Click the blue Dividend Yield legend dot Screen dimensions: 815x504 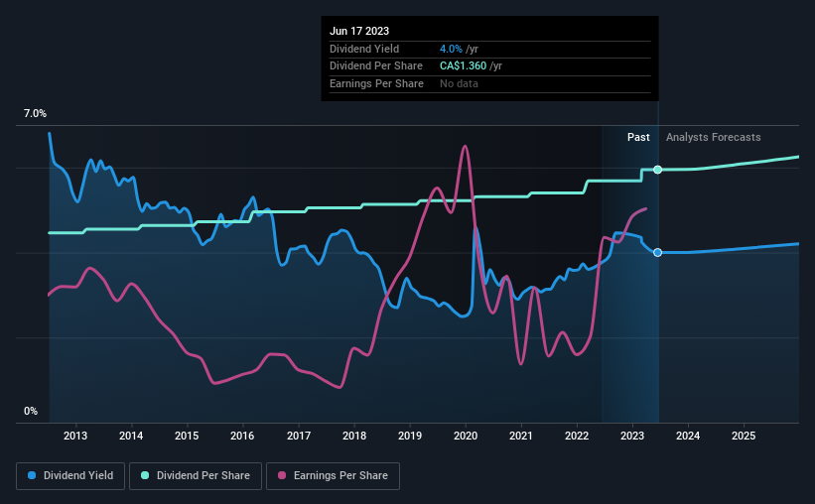tap(32, 475)
